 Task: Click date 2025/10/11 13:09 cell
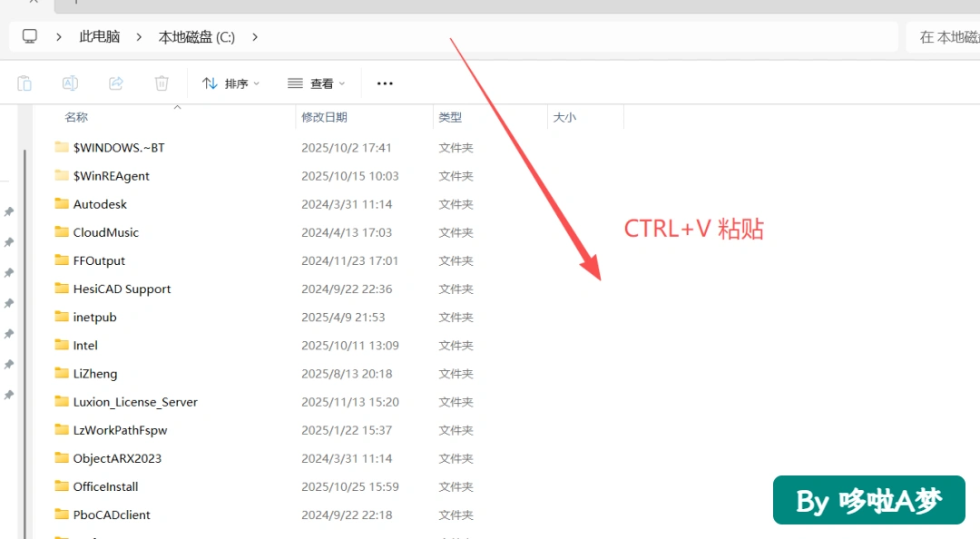[x=350, y=345]
